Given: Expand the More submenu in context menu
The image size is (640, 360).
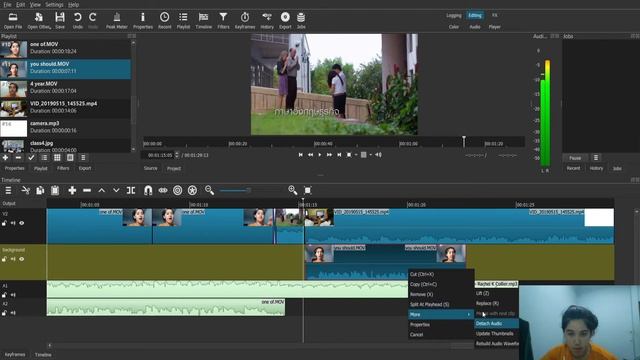Looking at the screenshot, I should [440, 314].
